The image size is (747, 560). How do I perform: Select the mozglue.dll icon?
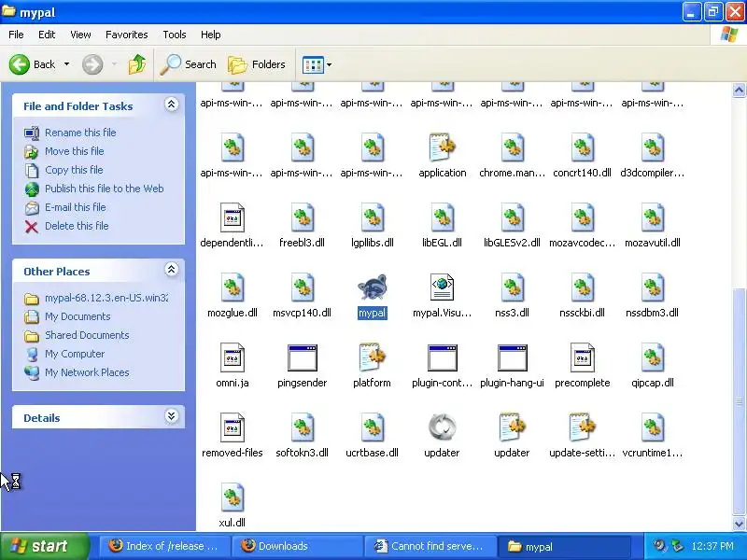pos(232,287)
